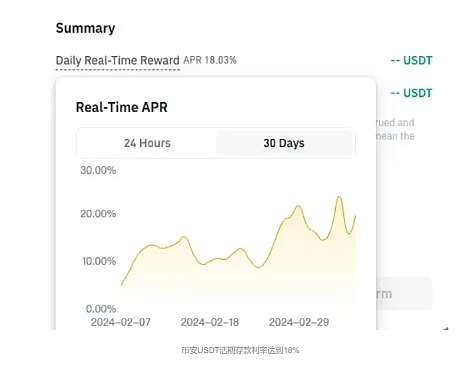
Task: Switch to the 24 Hours tab
Action: click(147, 143)
